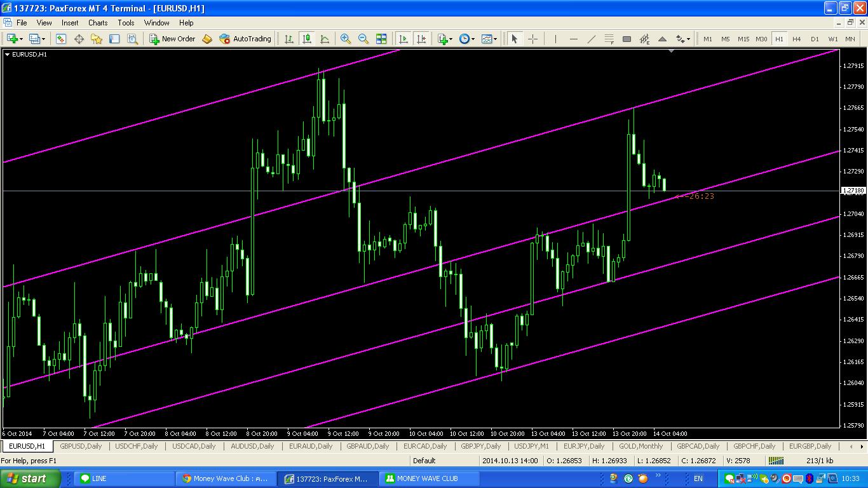Screen dimensions: 868x488
Task: Open the Navigator favorites icon
Action: pyautogui.click(x=97, y=39)
